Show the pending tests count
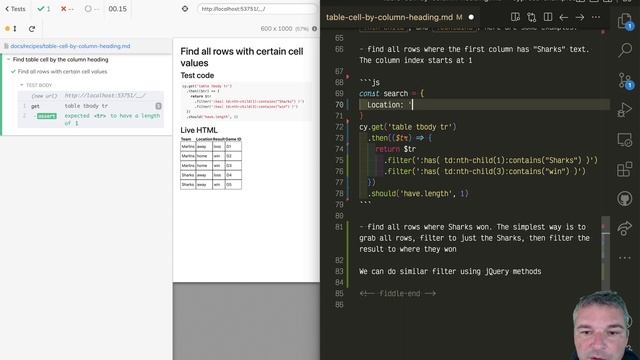This screenshot has height=360, width=640. click(x=91, y=9)
